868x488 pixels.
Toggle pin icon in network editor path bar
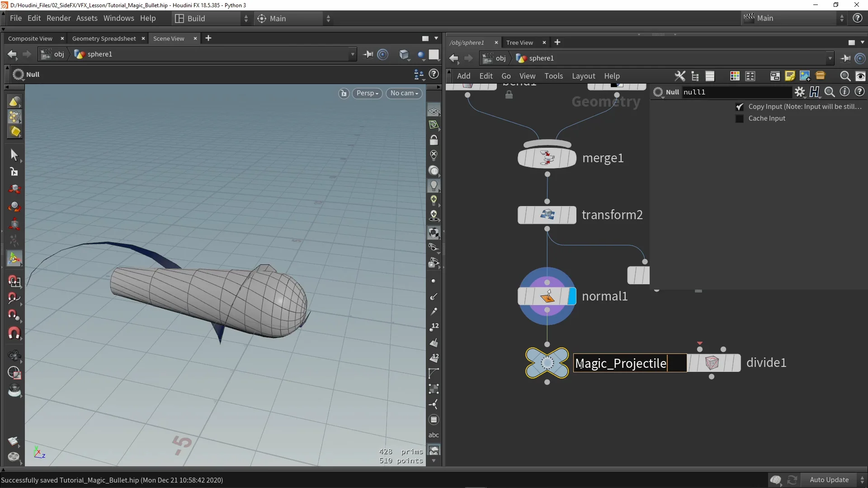point(845,58)
